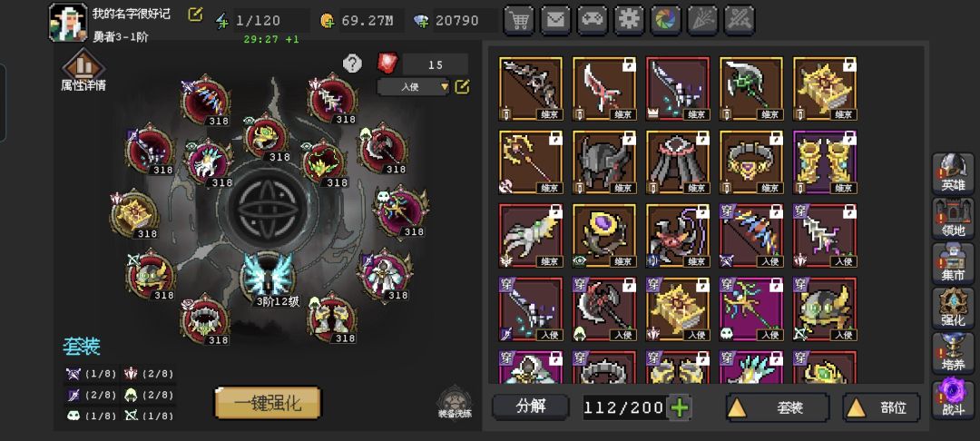Toggle the 部位 sort order button
Image resolution: width=980 pixels, height=441 pixels.
pos(881,408)
